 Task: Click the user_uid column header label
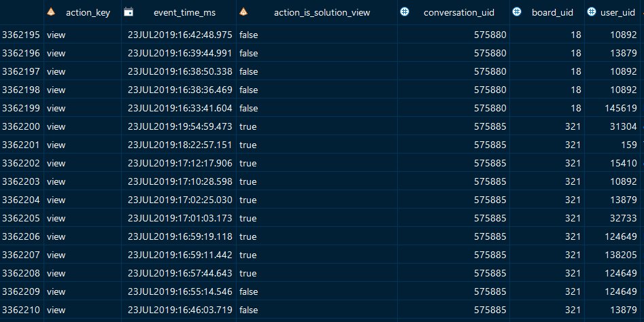click(x=619, y=12)
